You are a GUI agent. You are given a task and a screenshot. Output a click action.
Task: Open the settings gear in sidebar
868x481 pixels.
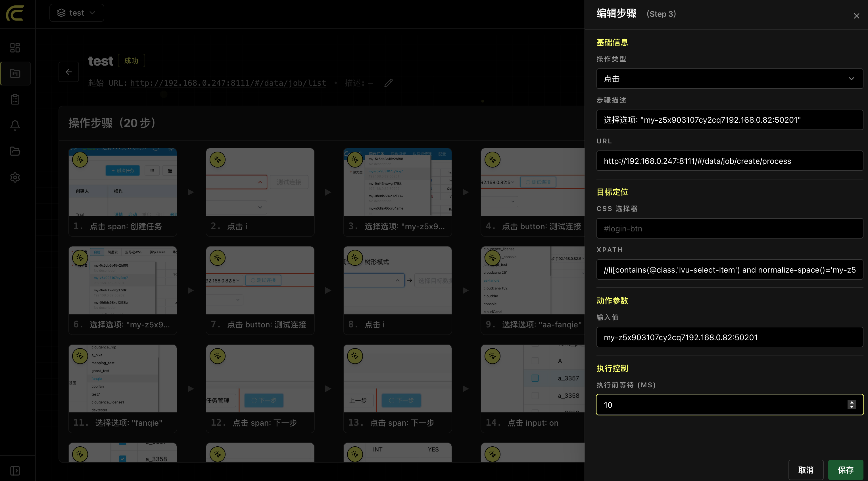click(15, 177)
